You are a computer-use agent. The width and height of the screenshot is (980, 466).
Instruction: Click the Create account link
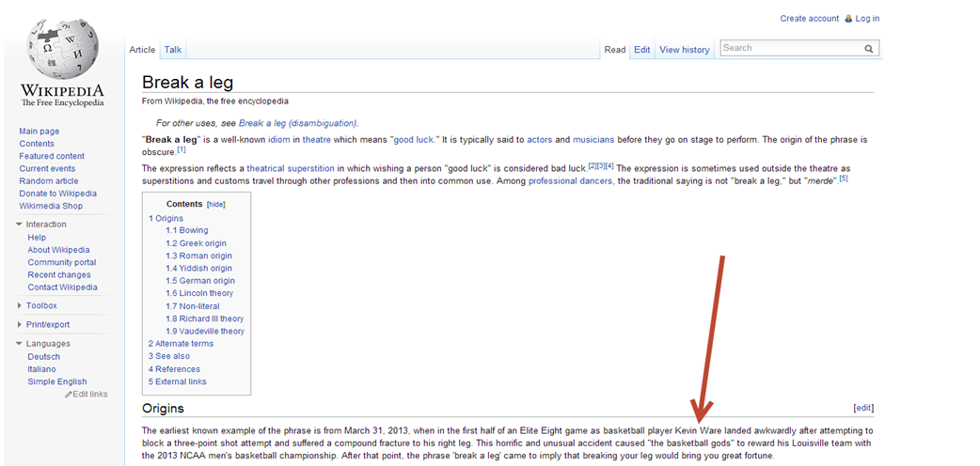click(x=810, y=19)
